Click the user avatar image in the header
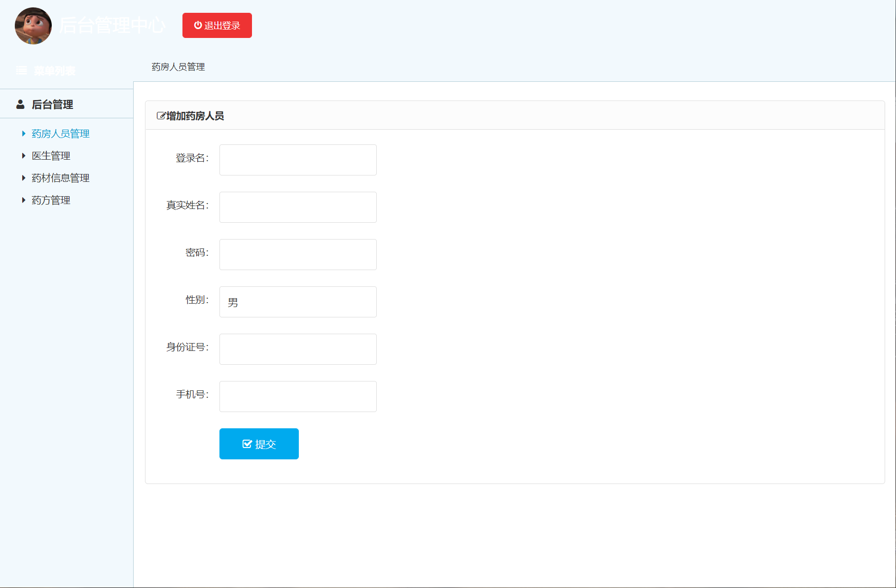 33,26
